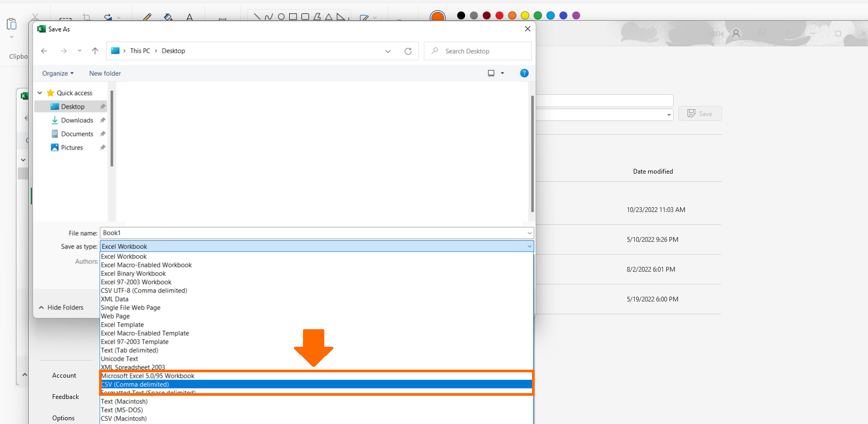The width and height of the screenshot is (868, 424).
Task: Go forward using the right arrow
Action: 63,51
